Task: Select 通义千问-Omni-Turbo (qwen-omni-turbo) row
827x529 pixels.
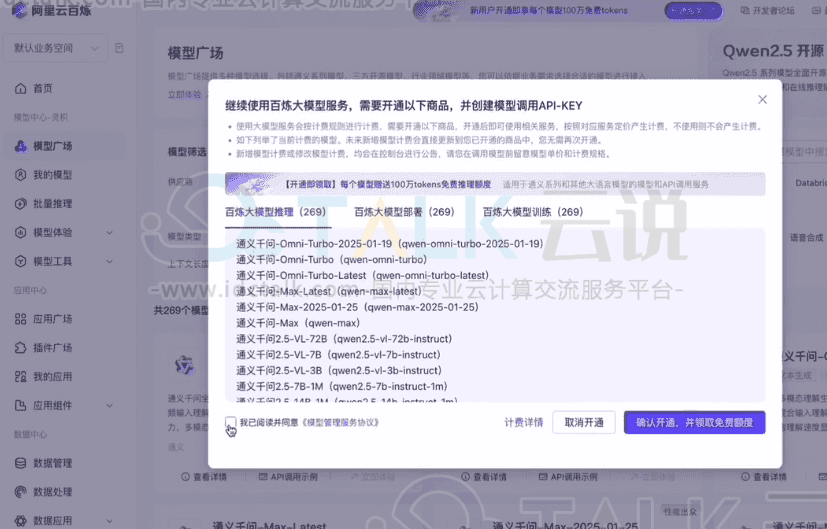Action: [x=331, y=259]
